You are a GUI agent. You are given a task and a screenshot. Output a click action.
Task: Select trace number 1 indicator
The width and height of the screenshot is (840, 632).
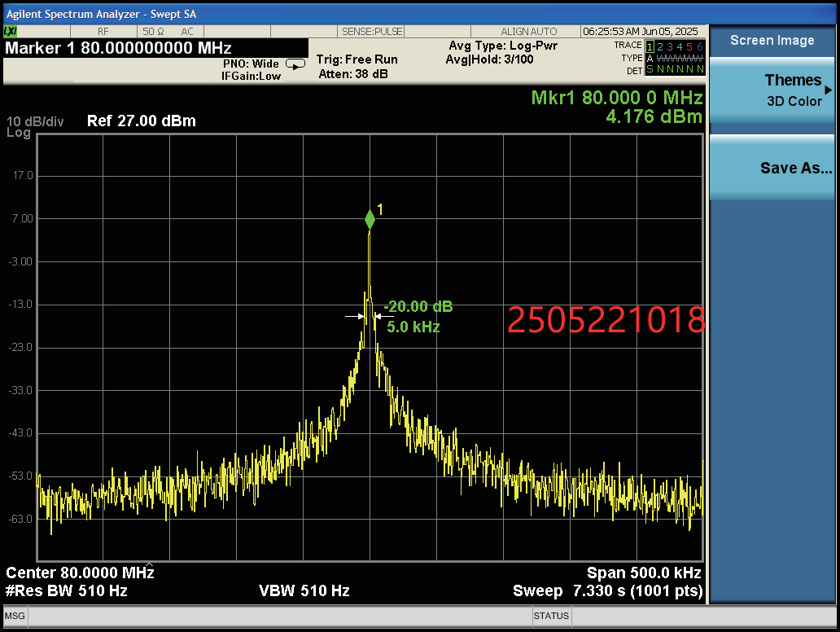tap(650, 46)
